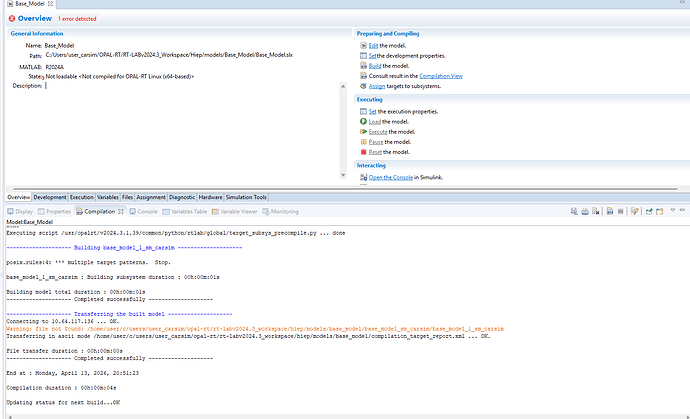
Task: Click the Edit model icon
Action: [x=362, y=46]
